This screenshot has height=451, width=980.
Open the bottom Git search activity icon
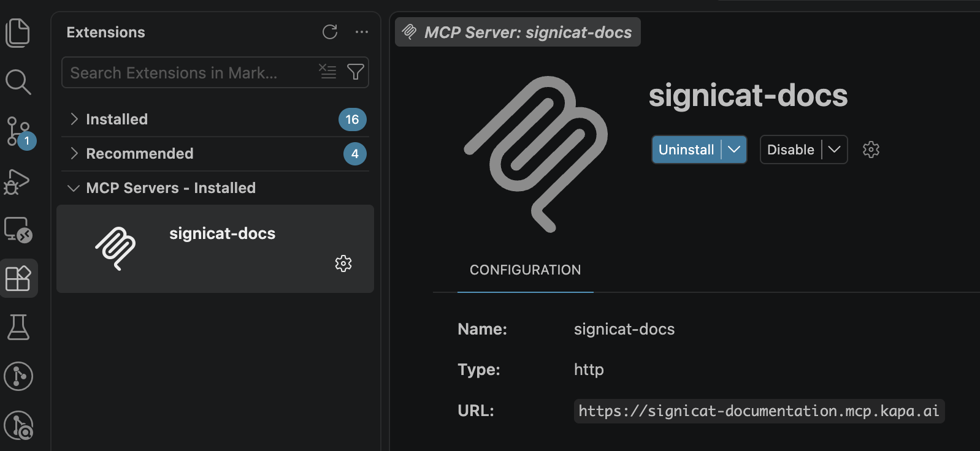18,425
